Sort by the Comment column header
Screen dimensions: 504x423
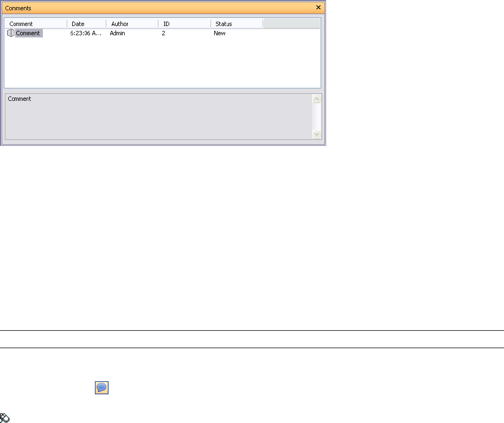coord(35,24)
